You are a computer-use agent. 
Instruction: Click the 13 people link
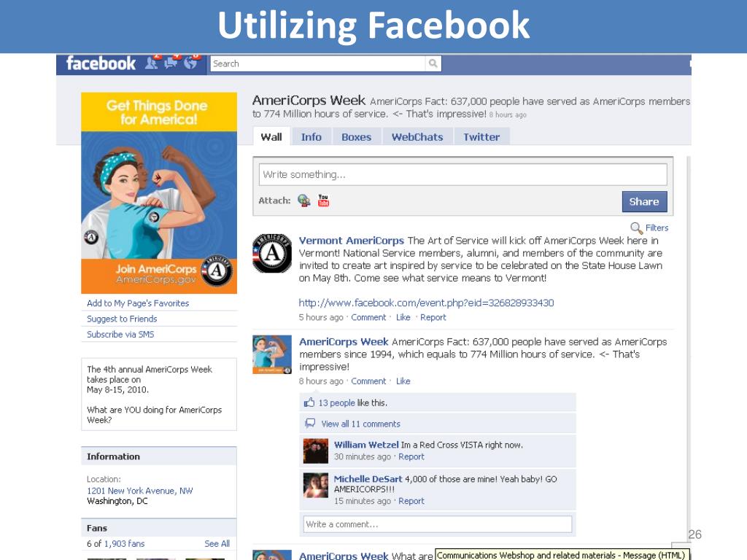coord(336,402)
